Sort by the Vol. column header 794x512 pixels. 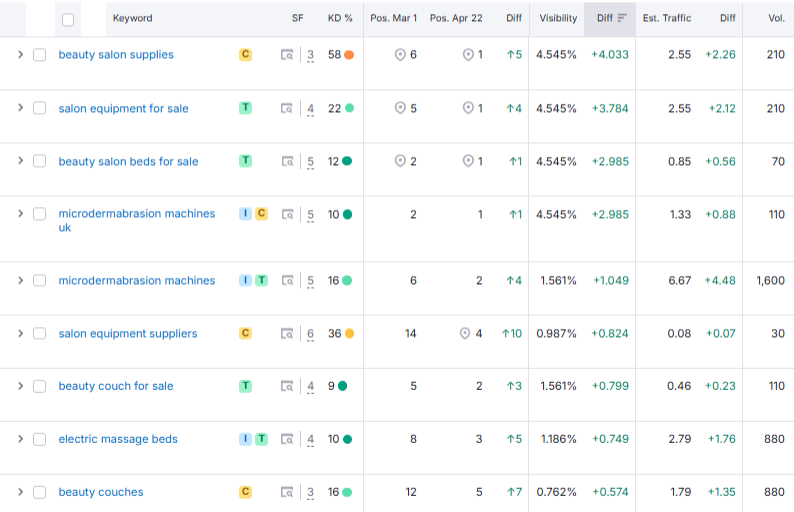pyautogui.click(x=776, y=18)
